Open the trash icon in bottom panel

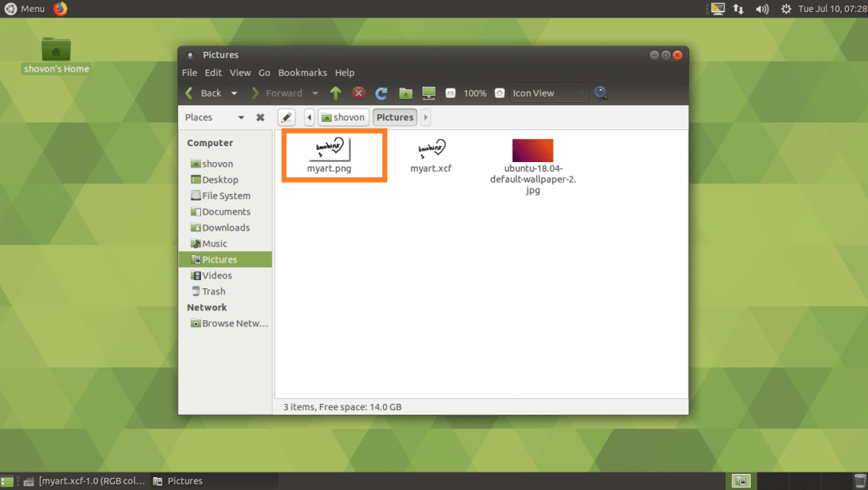(860, 481)
